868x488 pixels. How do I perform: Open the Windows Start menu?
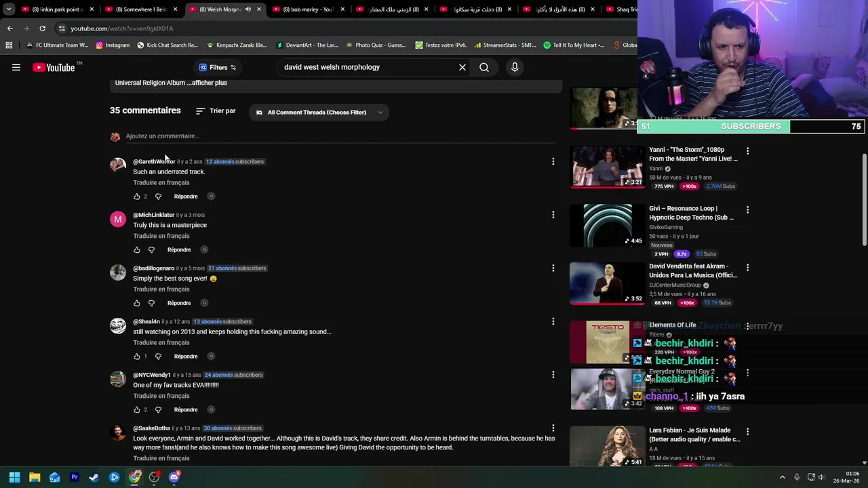click(14, 477)
